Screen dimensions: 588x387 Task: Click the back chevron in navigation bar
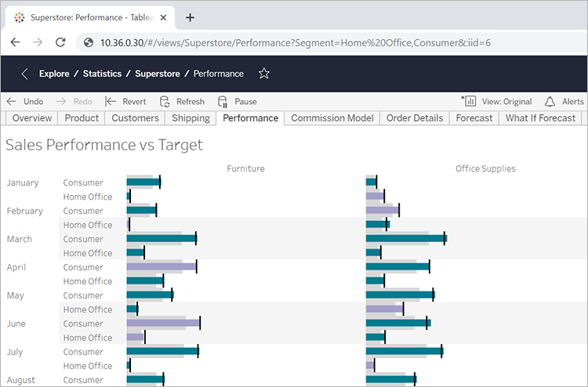pos(25,74)
